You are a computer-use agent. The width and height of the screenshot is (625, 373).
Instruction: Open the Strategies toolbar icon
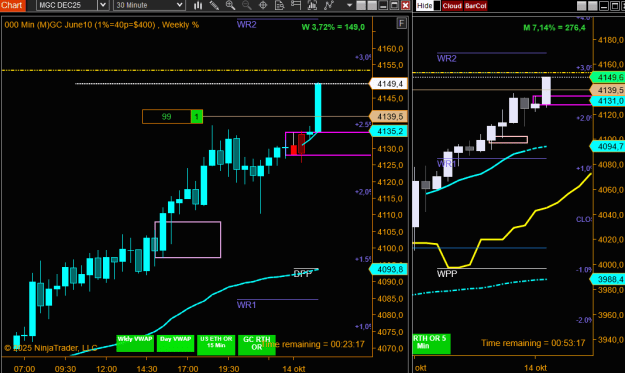tap(328, 5)
